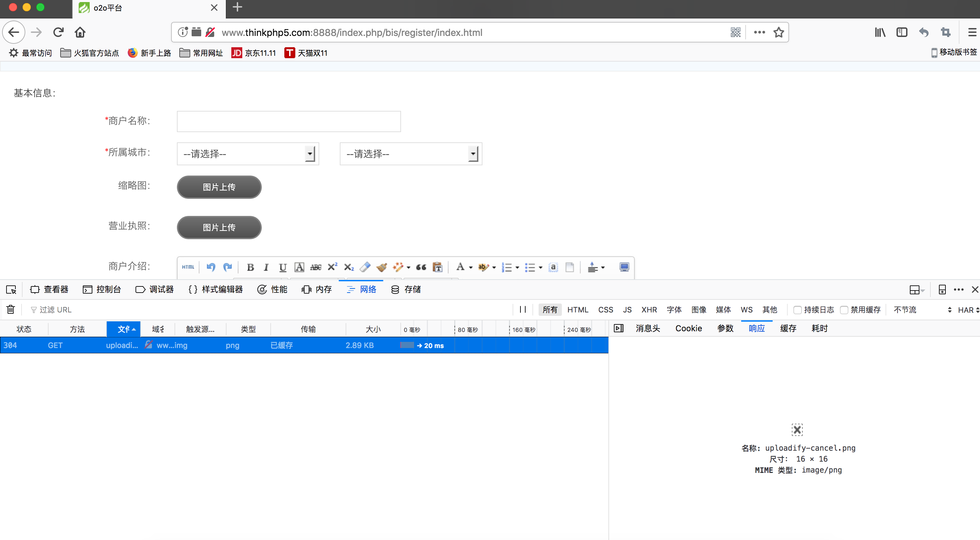Screen dimensions: 980x540
Task: Insert unordered list in editor
Action: click(x=530, y=267)
